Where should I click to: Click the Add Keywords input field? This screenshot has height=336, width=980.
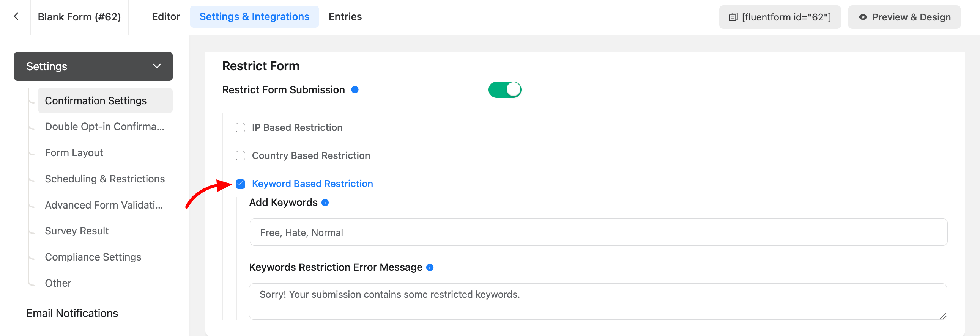(598, 232)
